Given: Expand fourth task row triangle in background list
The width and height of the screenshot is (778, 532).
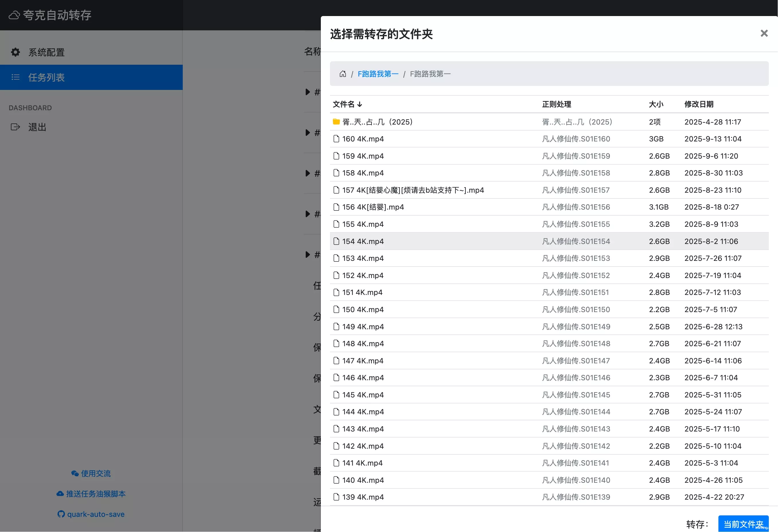Looking at the screenshot, I should tap(307, 214).
